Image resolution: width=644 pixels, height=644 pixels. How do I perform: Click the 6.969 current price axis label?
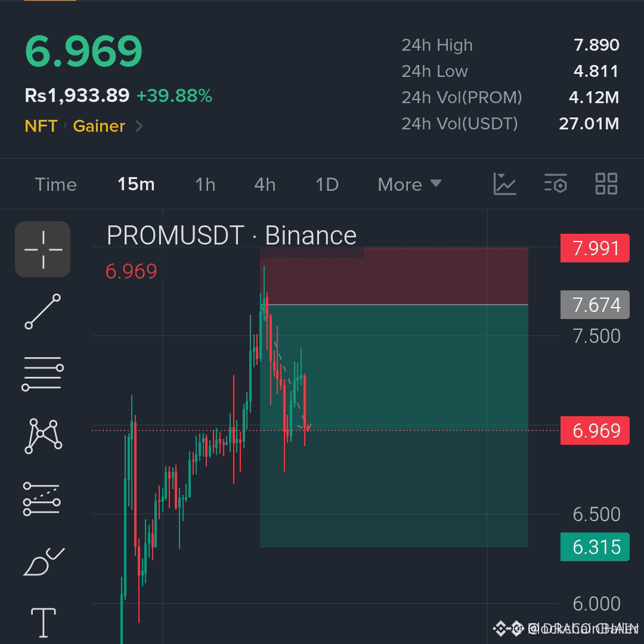[x=595, y=431]
